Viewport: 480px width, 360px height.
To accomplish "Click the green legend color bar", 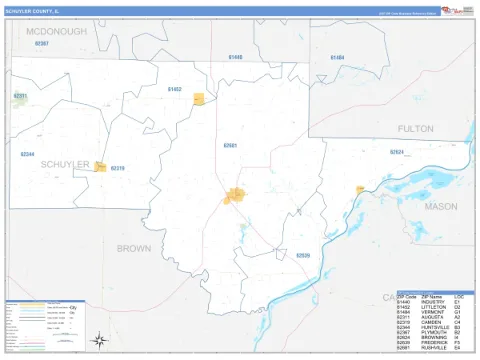I will tap(32, 350).
